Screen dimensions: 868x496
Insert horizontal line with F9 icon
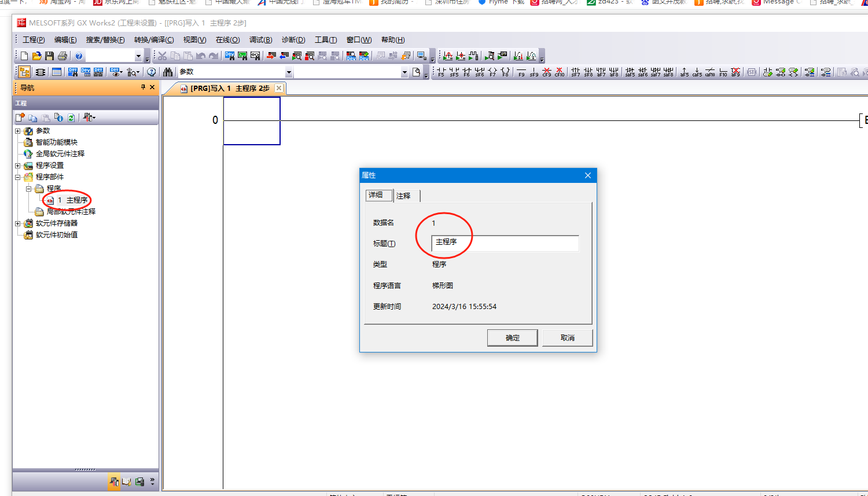521,72
